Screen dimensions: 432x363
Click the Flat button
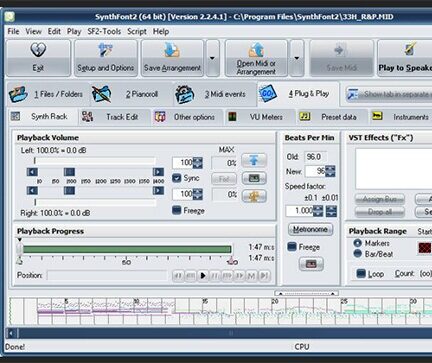click(x=224, y=179)
